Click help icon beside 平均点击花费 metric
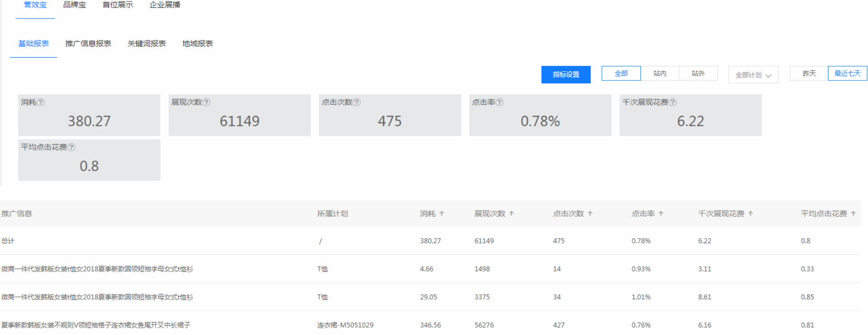This screenshot has width=868, height=335. (x=71, y=147)
